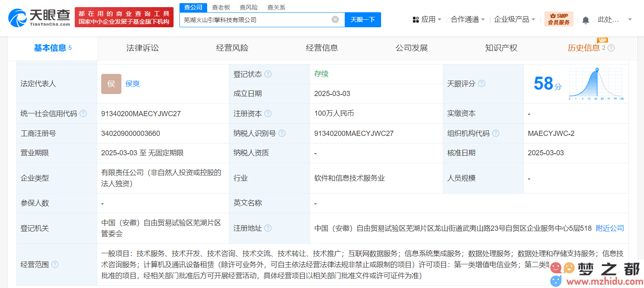Open help icon beside 注册地址
Image resolution: width=644 pixels, height=288 pixels.
click(x=268, y=228)
